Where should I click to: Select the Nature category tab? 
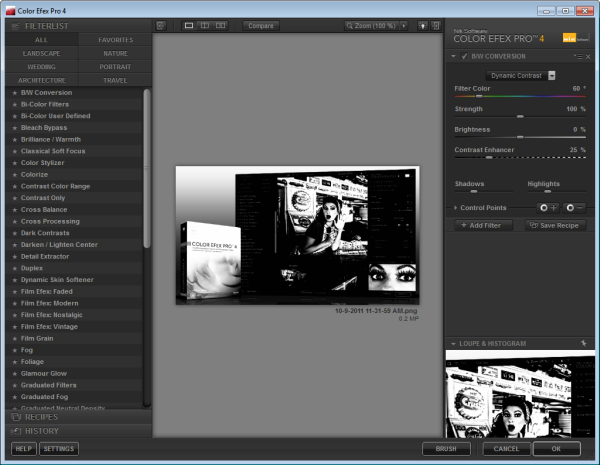click(x=115, y=54)
